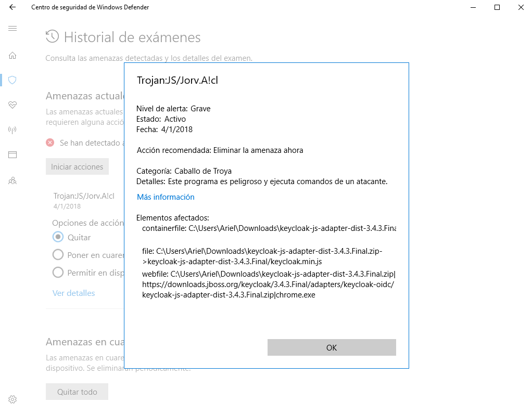Screen dimensions: 532x415
Task: Click the Categoría: Caballo de Troya line
Action: (184, 171)
